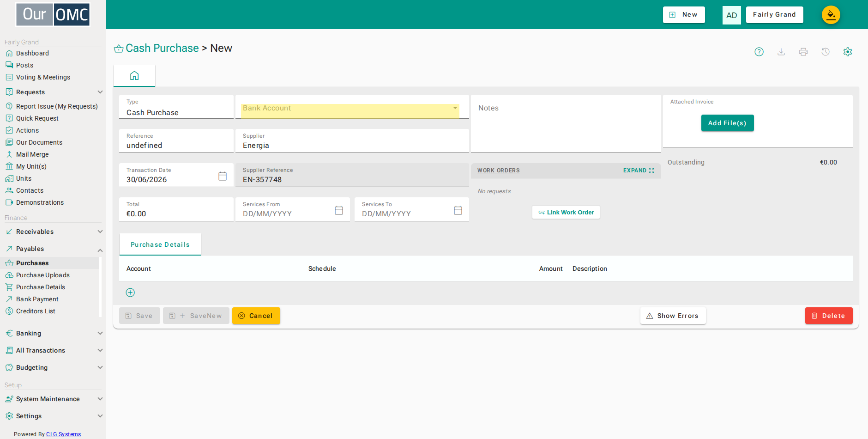The image size is (868, 439).
Task: Follow the CLG Systems link
Action: point(63,434)
